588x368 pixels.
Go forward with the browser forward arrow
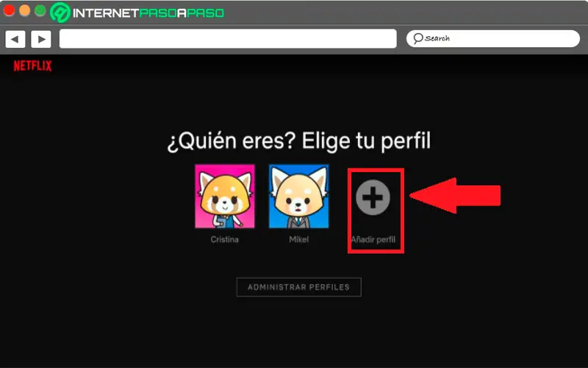tap(41, 39)
